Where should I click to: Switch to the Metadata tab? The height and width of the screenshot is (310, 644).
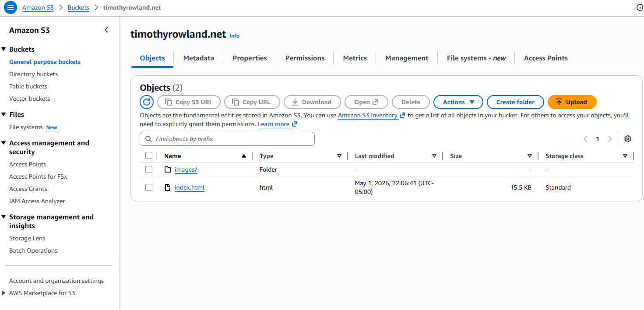pos(198,58)
